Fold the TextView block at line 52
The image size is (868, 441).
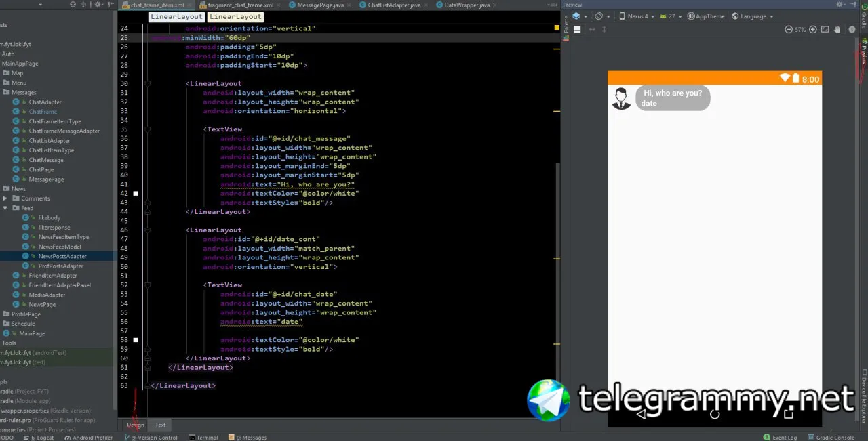147,285
